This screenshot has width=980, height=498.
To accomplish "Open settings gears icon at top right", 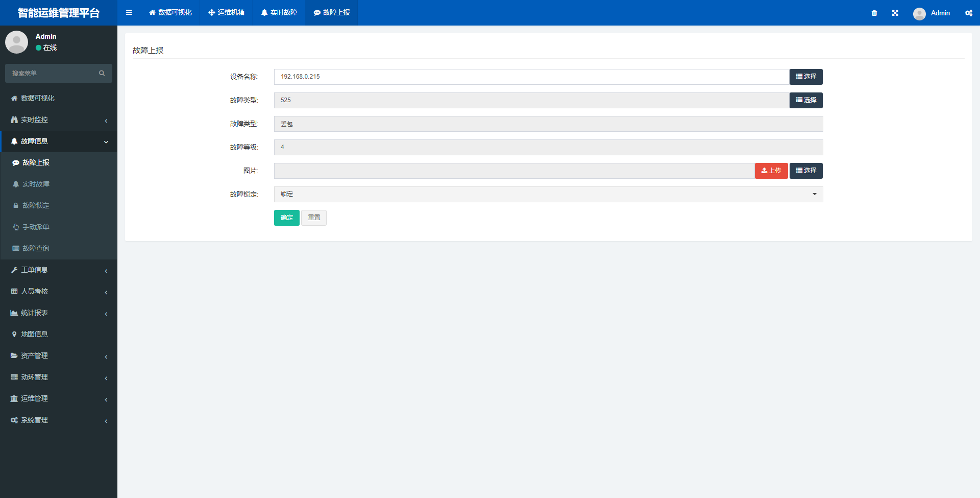I will [969, 13].
